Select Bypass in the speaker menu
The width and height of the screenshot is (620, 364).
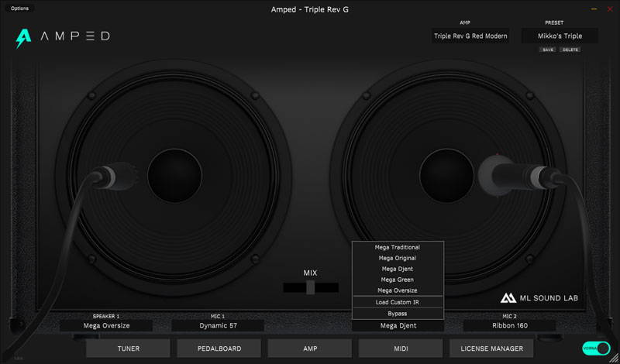[x=398, y=314]
